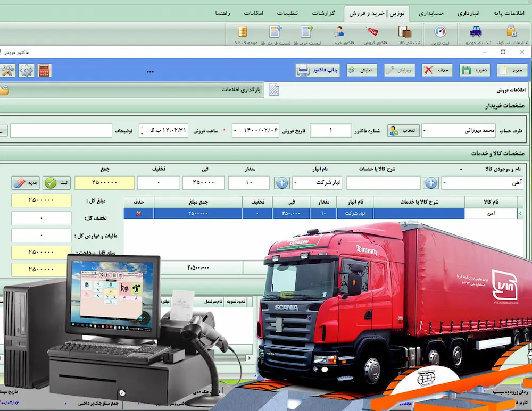Click ویرایش edit button
The image size is (532, 411).
(x=400, y=70)
